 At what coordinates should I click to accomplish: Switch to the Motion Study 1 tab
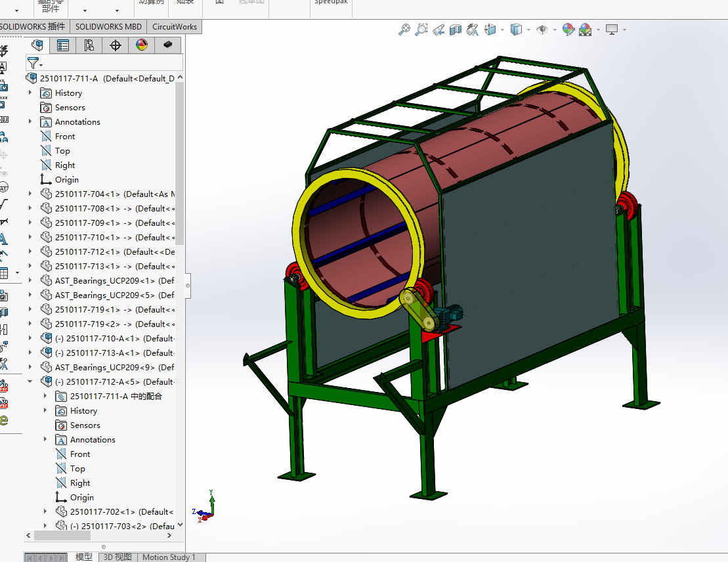coord(169,557)
